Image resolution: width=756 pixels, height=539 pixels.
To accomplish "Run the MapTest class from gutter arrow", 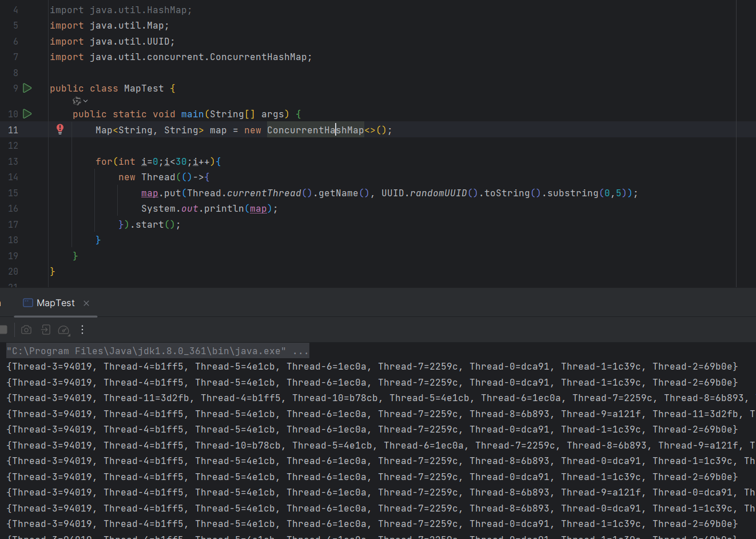I will [27, 88].
